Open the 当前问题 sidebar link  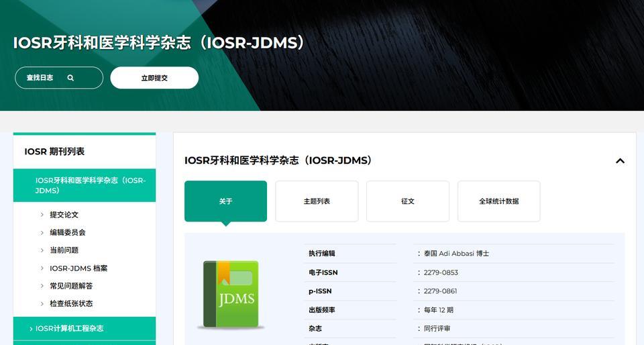pyautogui.click(x=64, y=250)
